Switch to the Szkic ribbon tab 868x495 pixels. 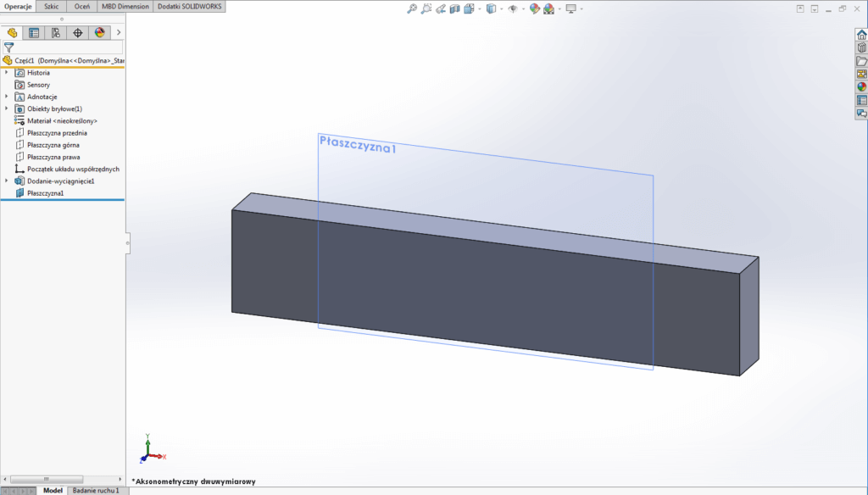point(51,5)
